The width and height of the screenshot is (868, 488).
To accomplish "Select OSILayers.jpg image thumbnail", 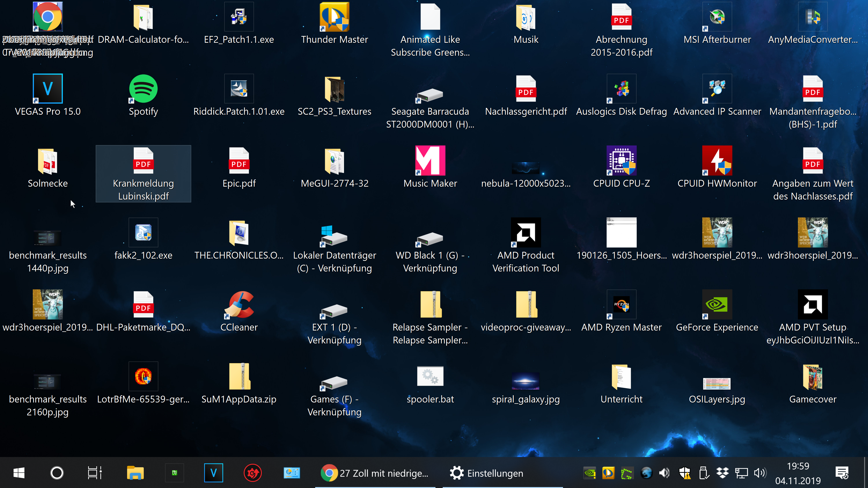I will coord(717,383).
